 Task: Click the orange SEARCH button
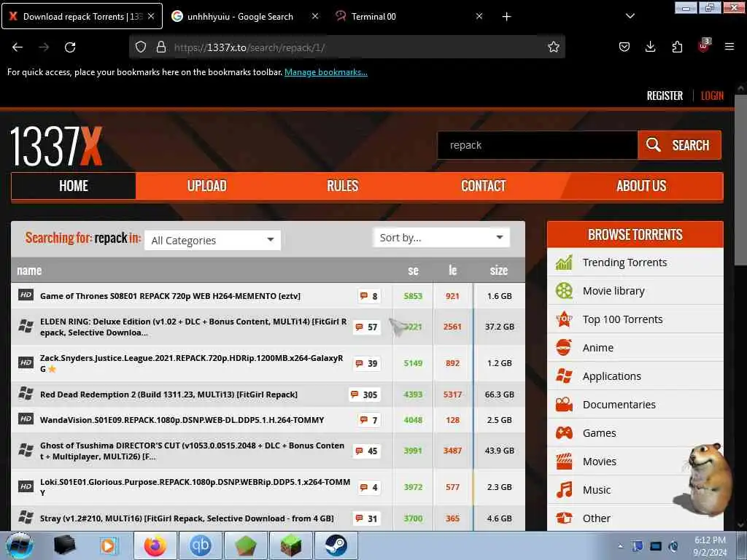[679, 145]
